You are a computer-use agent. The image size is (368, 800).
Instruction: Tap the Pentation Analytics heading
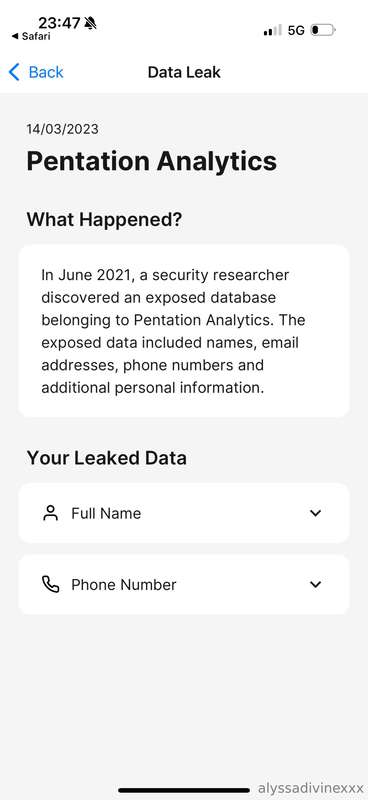pyautogui.click(x=152, y=161)
